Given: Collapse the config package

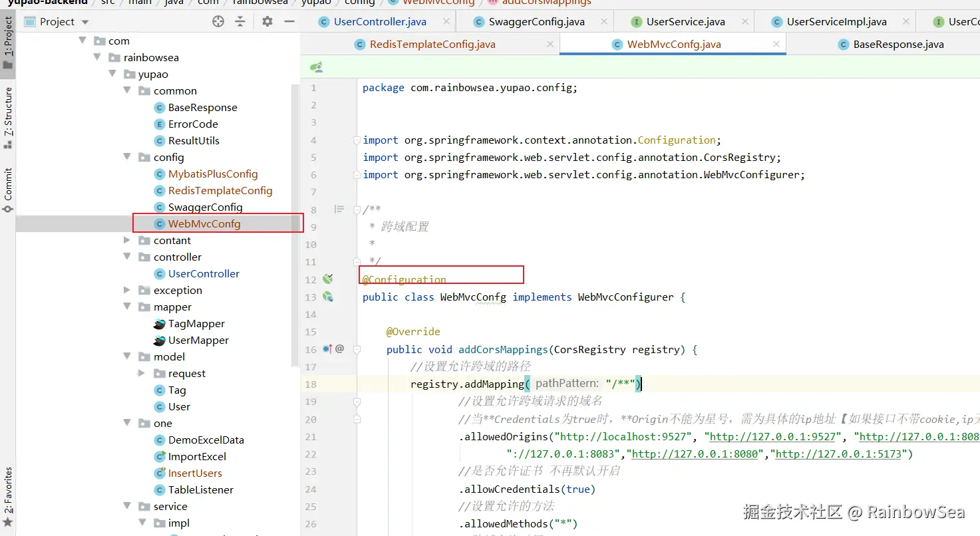Looking at the screenshot, I should pyautogui.click(x=127, y=157).
